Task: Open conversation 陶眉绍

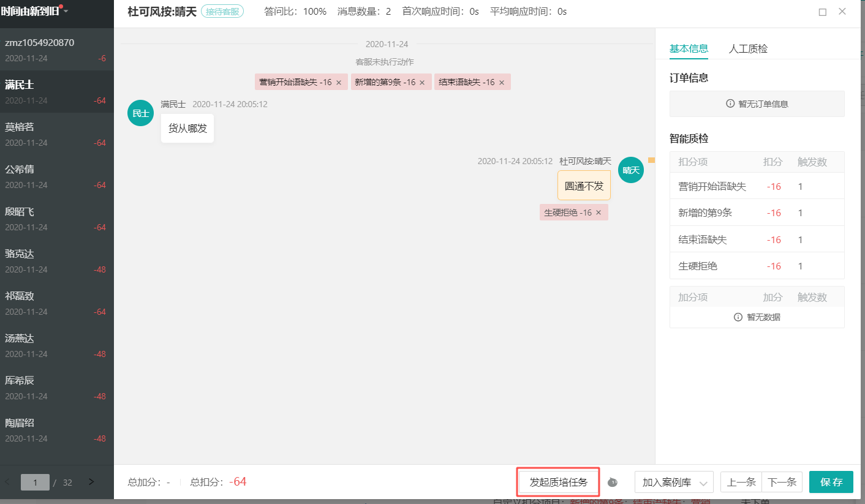Action: (57, 430)
